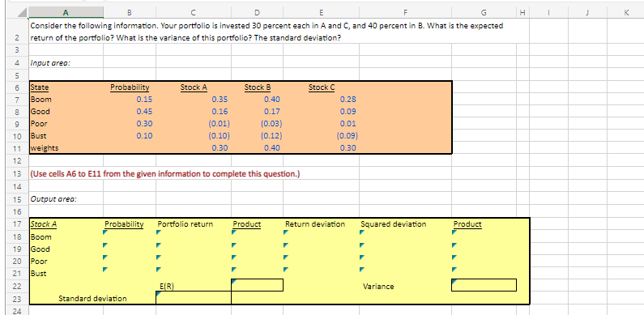Click Stock B Poor return (0.03)
Image resolution: width=644 pixels, height=315 pixels.
pyautogui.click(x=271, y=124)
